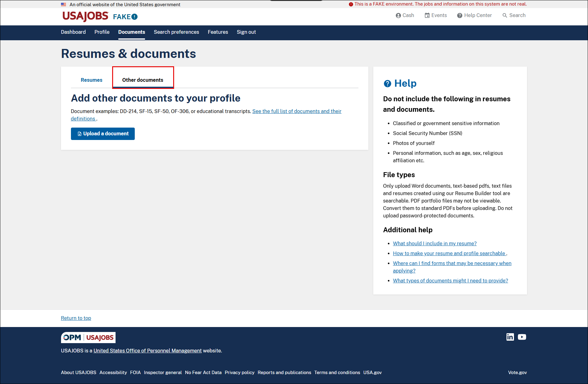Click the USAJOBS logo in the header
The width and height of the screenshot is (588, 384).
pyautogui.click(x=85, y=16)
